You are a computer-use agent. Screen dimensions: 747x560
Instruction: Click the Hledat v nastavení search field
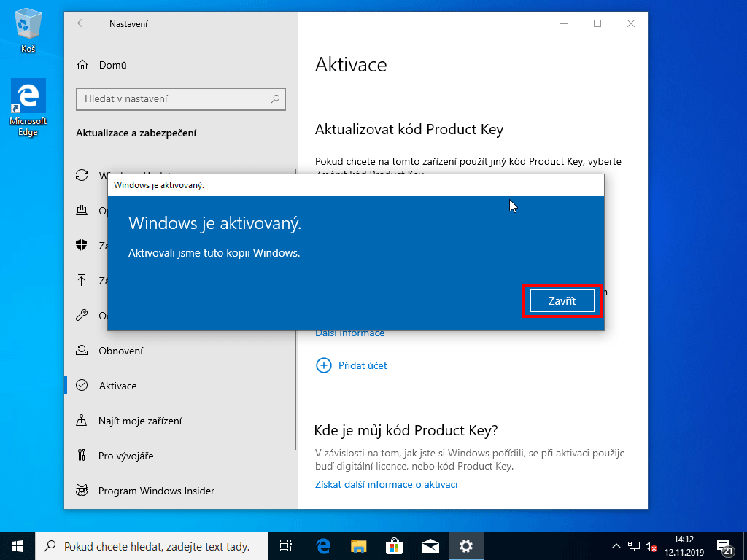tap(181, 99)
